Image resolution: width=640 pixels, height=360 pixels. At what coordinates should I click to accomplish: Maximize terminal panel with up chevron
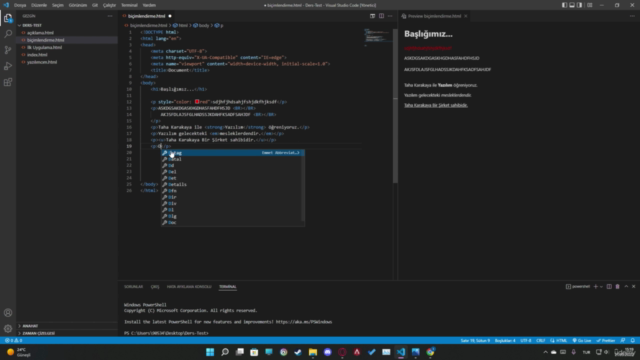point(626,287)
